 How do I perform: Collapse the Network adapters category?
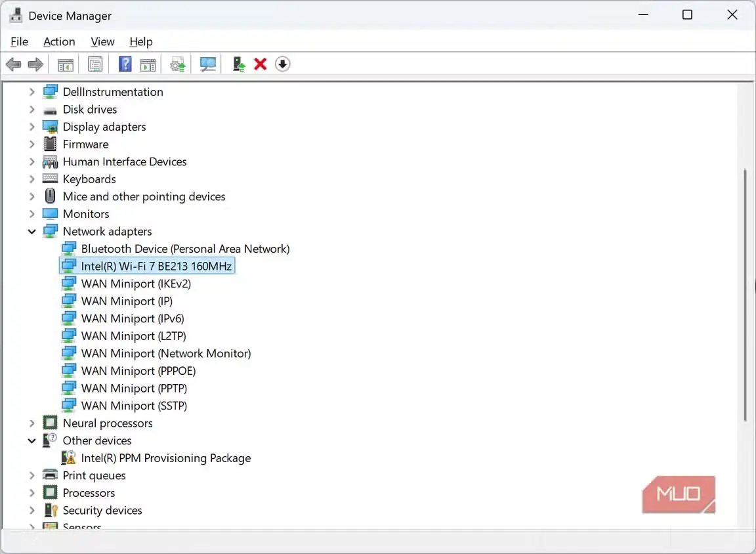tap(31, 232)
